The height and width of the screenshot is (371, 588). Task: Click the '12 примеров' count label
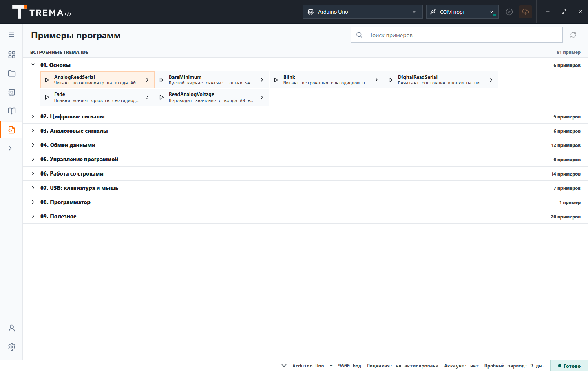pyautogui.click(x=566, y=145)
